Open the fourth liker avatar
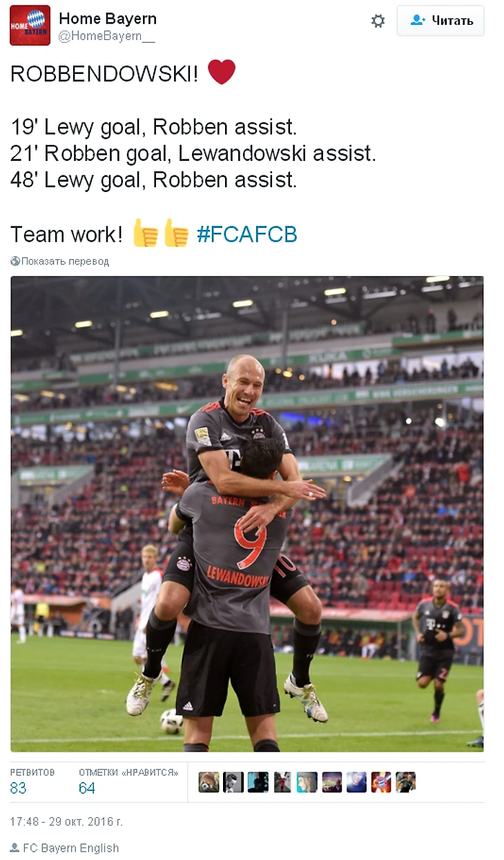 (x=282, y=782)
